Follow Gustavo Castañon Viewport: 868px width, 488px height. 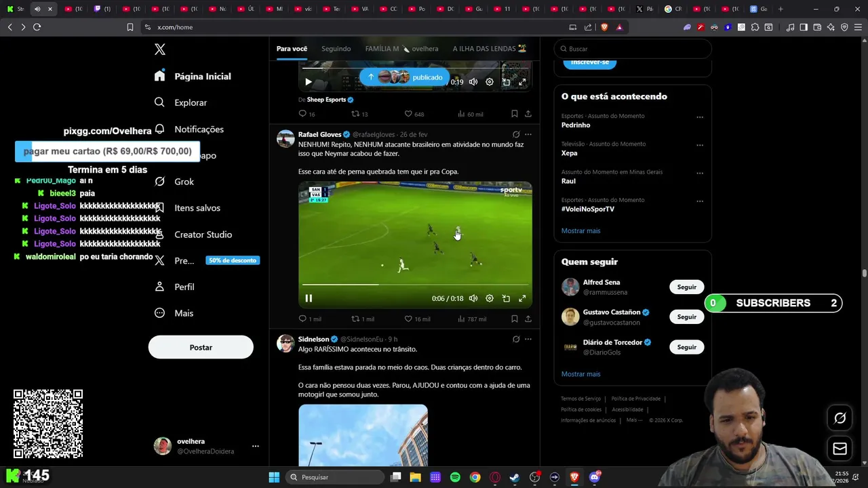pyautogui.click(x=686, y=317)
